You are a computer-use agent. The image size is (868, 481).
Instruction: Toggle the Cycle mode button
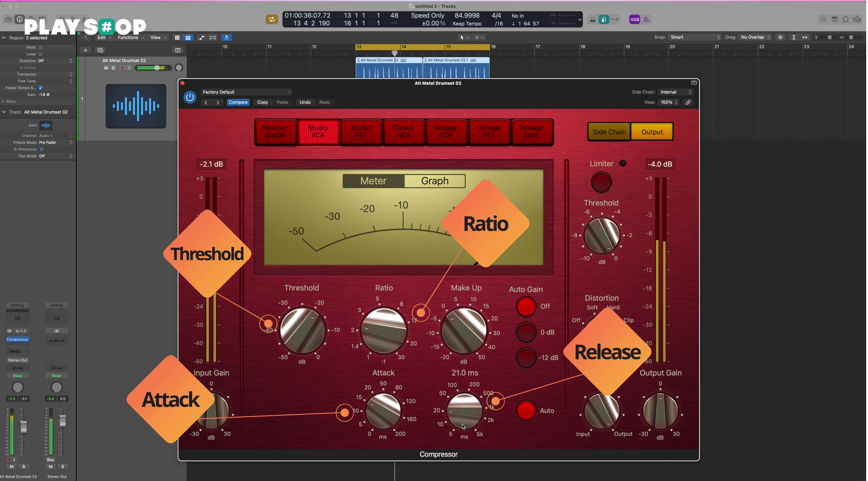pyautogui.click(x=272, y=19)
